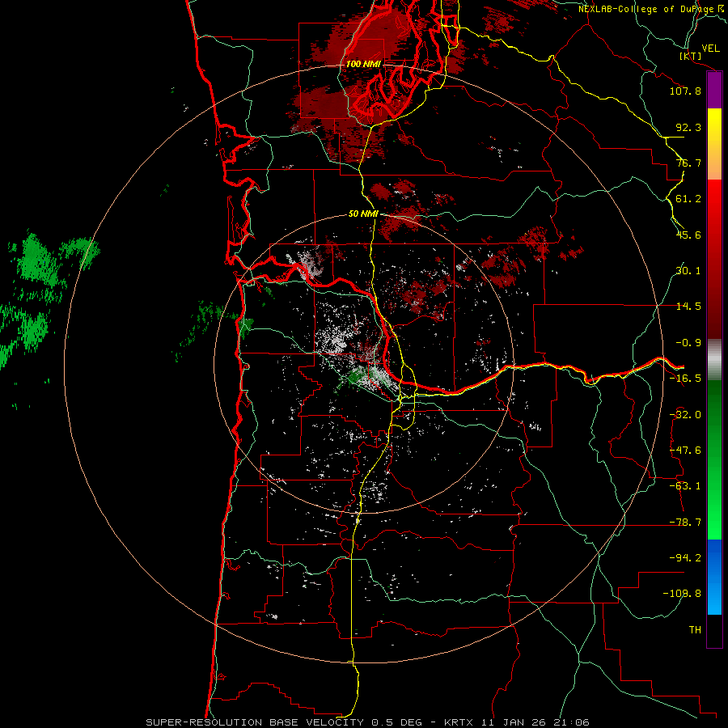The height and width of the screenshot is (728, 728).
Task: Select the 45.6 scale value
Action: click(x=688, y=235)
